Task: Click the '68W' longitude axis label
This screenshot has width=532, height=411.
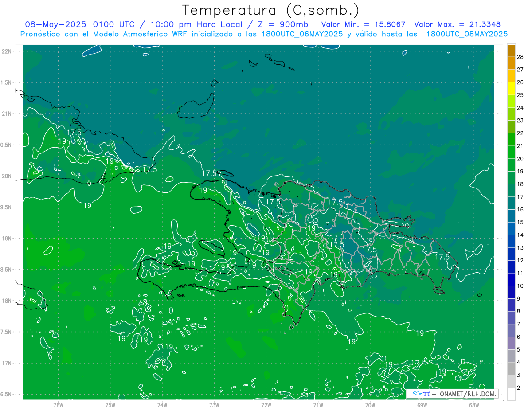Action: pos(474,405)
